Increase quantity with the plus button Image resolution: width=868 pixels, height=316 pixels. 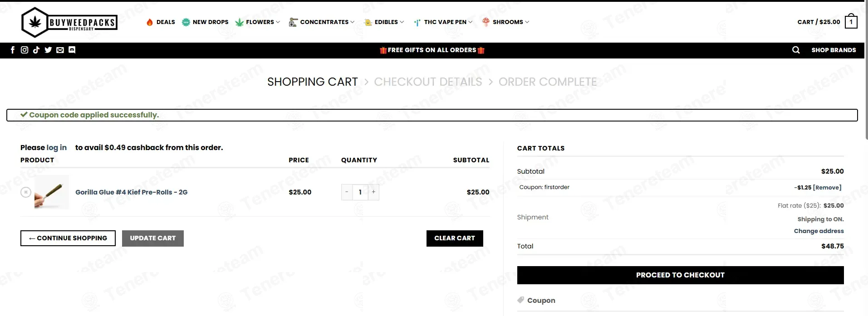click(x=373, y=192)
